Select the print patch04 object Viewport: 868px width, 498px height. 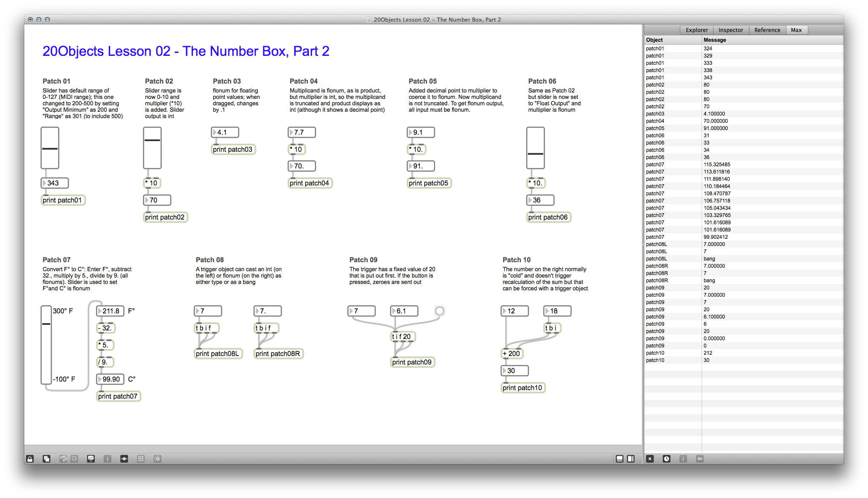(310, 183)
